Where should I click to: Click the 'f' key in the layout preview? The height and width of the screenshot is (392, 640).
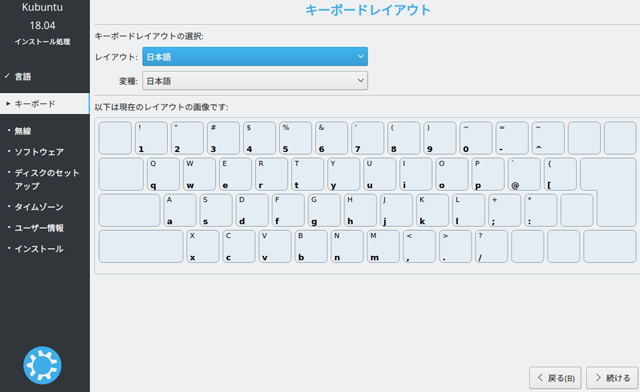coord(288,210)
